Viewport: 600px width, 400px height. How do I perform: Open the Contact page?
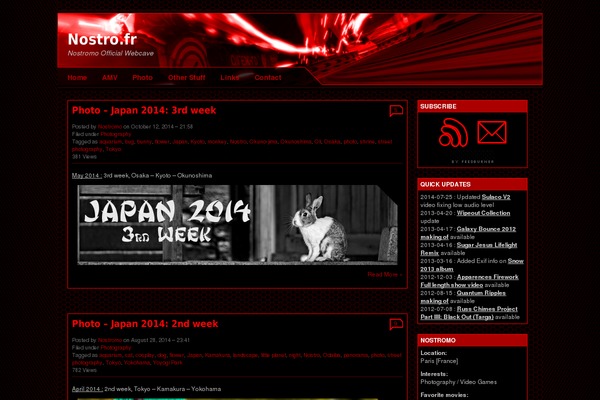(x=267, y=77)
